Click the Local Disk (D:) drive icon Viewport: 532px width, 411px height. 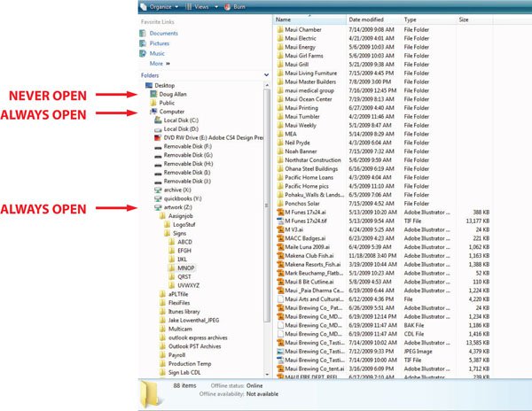click(158, 129)
